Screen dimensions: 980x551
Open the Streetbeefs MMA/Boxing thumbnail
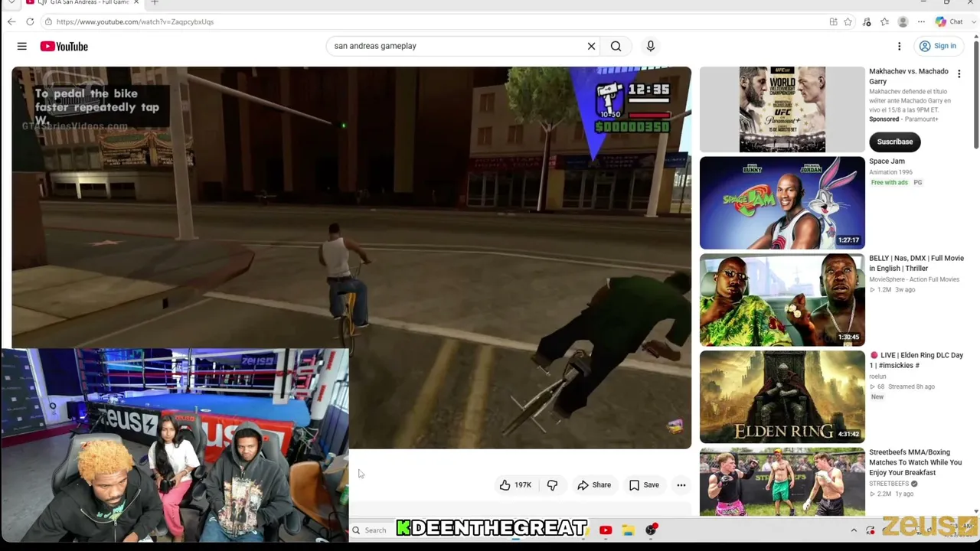tap(782, 483)
